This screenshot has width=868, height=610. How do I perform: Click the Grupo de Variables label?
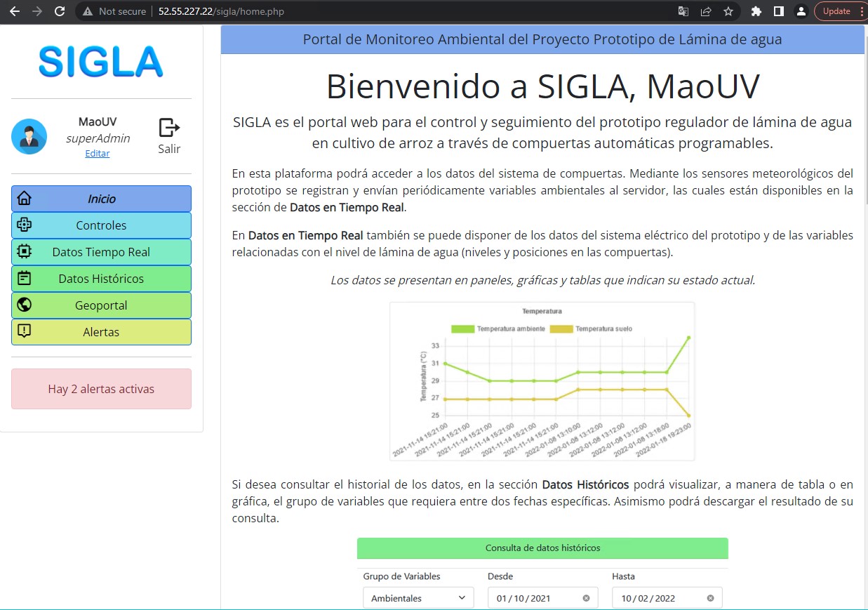coord(401,576)
